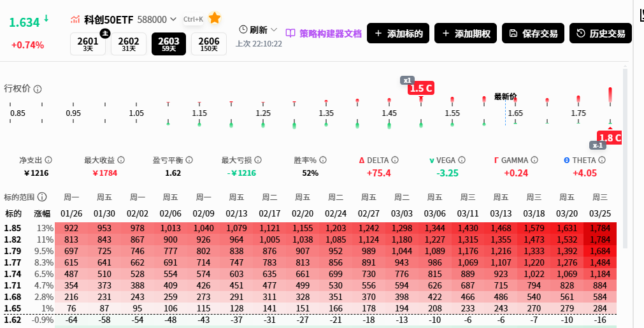Click the info icon beside DELTA

[394, 160]
